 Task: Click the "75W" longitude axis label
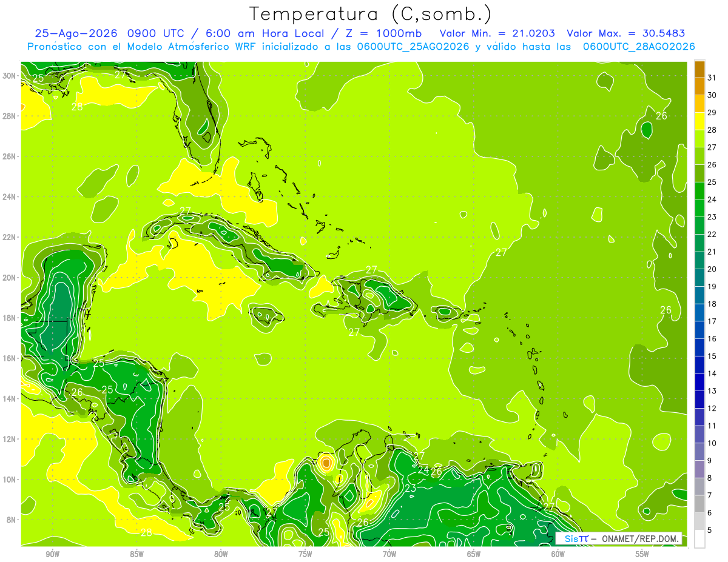305,554
